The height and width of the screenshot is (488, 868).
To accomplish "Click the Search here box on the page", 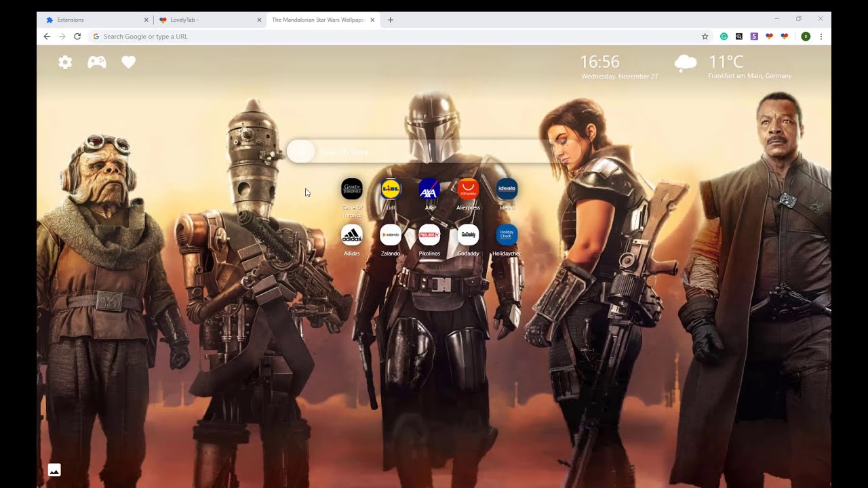I will point(434,151).
